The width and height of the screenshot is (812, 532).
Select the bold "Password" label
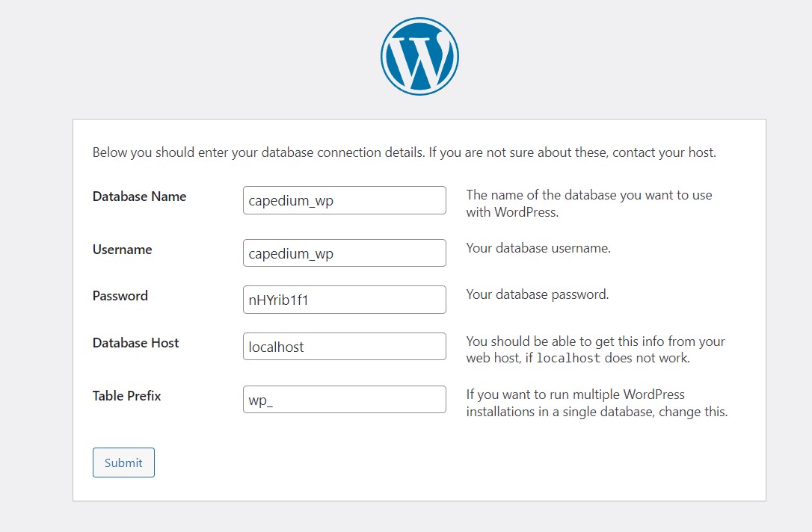click(120, 296)
